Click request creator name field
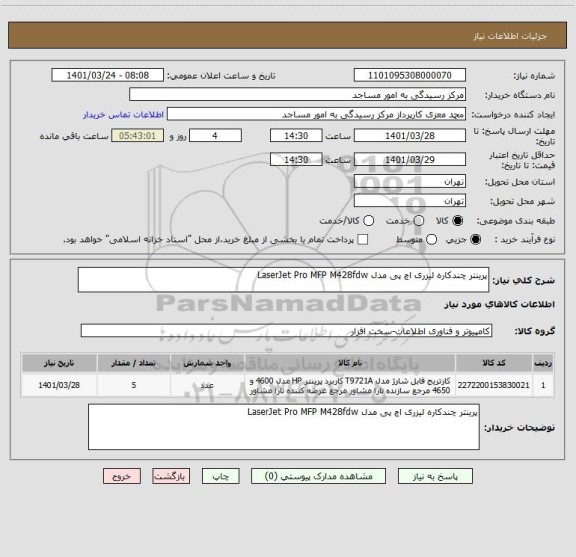 (316, 114)
